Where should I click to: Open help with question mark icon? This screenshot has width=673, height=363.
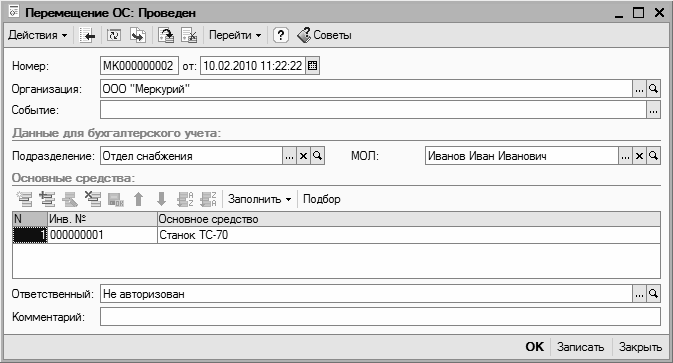281,35
